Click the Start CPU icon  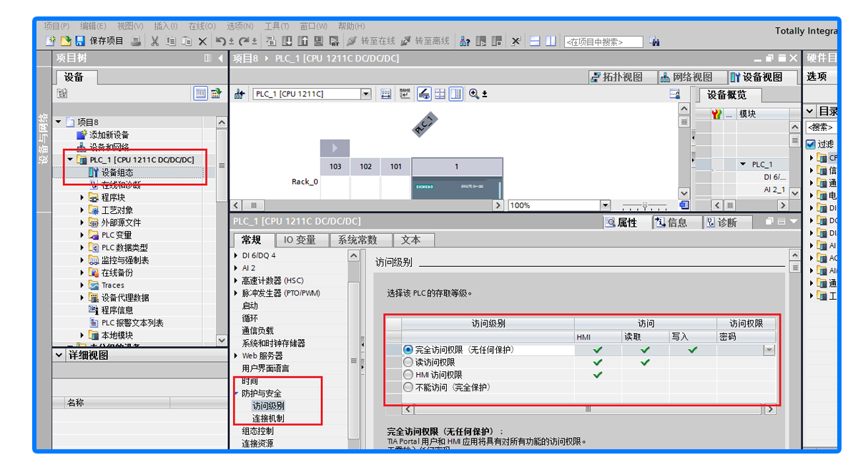(480, 41)
